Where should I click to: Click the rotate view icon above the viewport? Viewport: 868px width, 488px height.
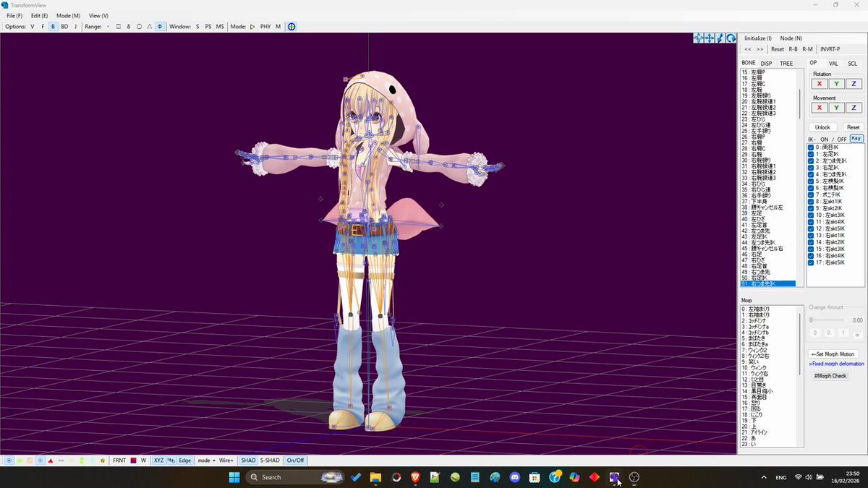tap(731, 38)
